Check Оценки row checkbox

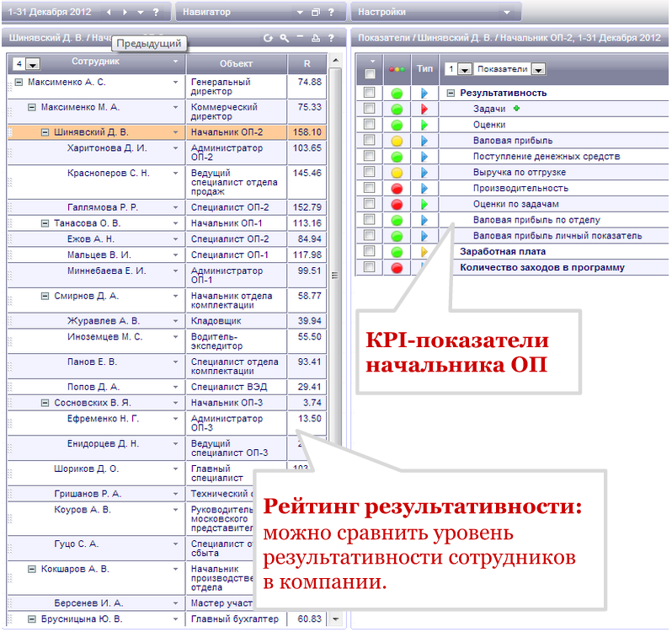pos(369,125)
